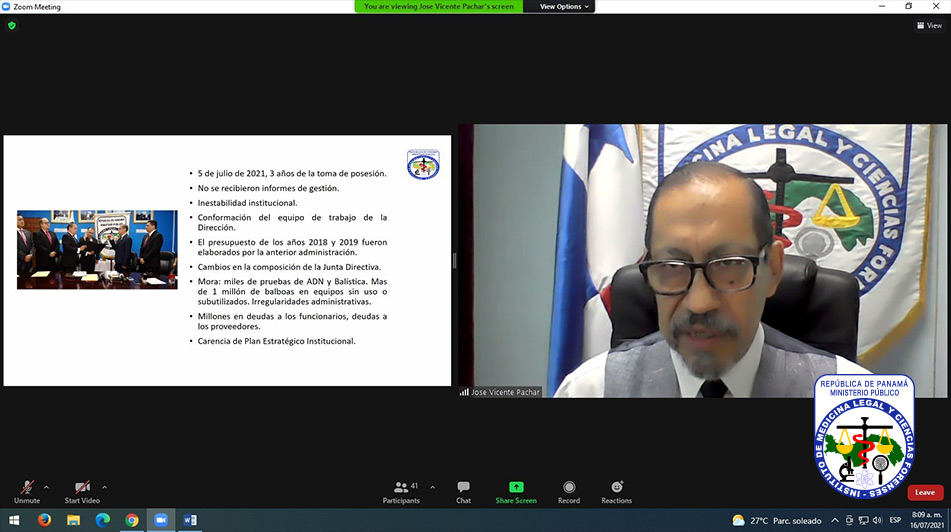Switch to Zoom via its taskbar icon
951x532 pixels.
click(x=161, y=520)
